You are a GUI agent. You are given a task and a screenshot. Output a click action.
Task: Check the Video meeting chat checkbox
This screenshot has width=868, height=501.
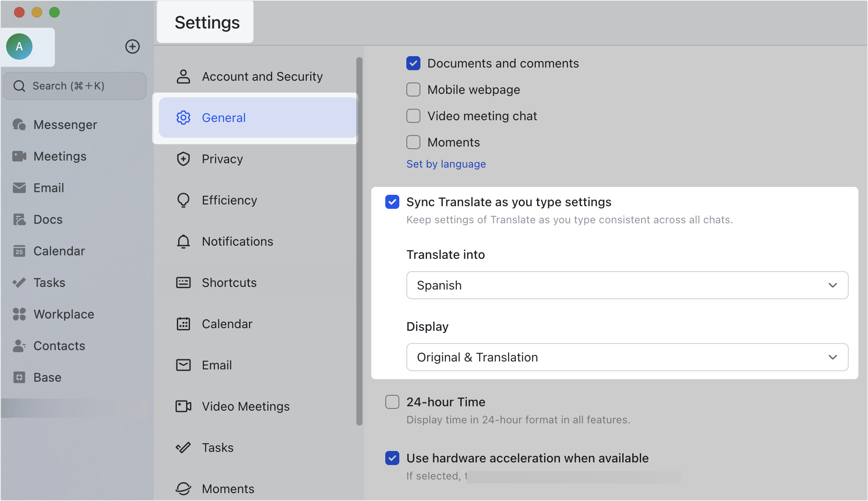click(x=413, y=116)
